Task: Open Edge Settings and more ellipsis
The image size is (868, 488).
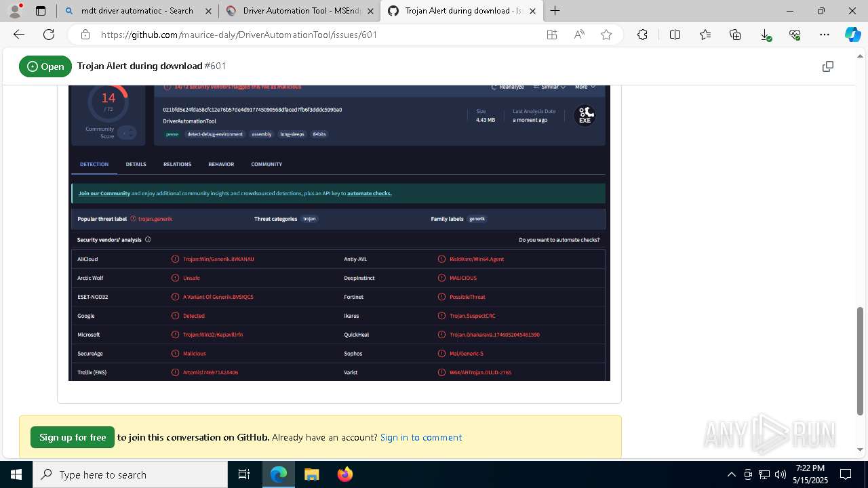Action: coord(825,35)
